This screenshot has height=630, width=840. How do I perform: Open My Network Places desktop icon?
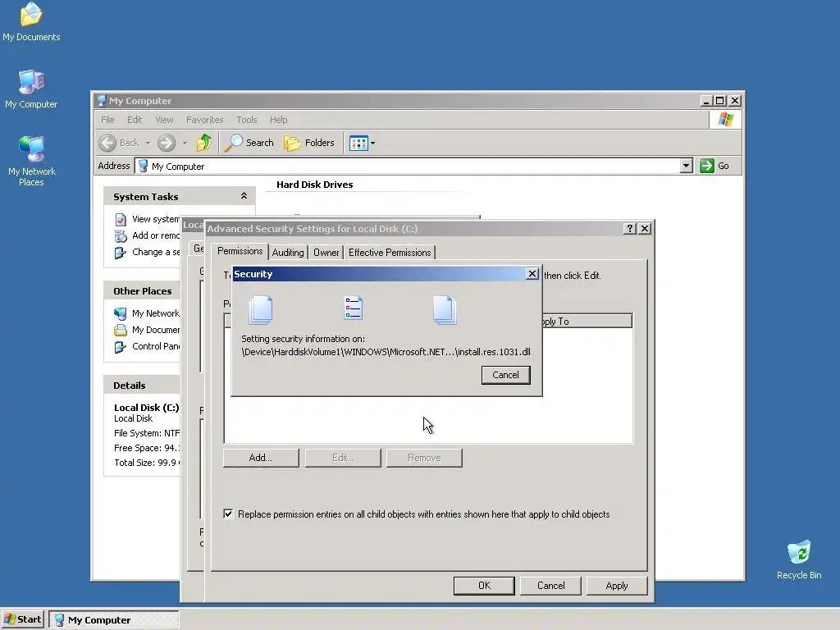click(31, 161)
